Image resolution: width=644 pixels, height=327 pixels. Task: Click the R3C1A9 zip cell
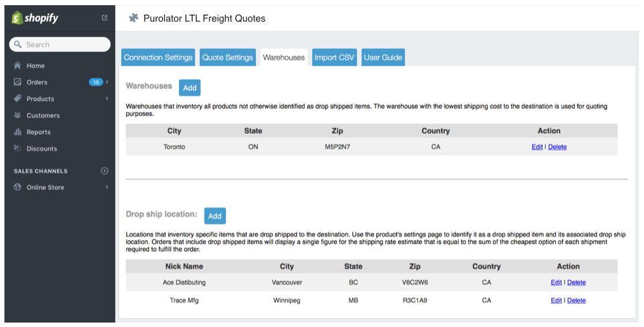(x=415, y=300)
